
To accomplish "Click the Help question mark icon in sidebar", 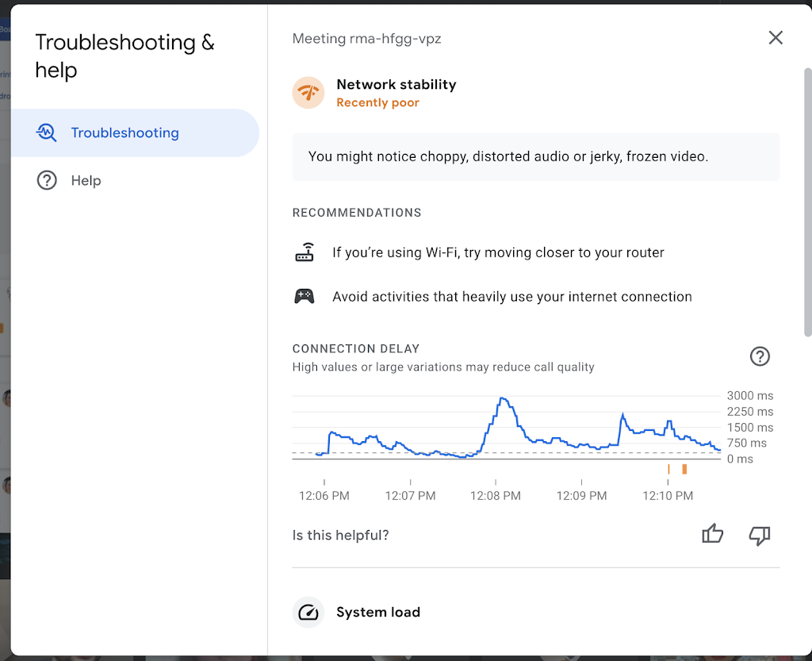I will [x=47, y=180].
